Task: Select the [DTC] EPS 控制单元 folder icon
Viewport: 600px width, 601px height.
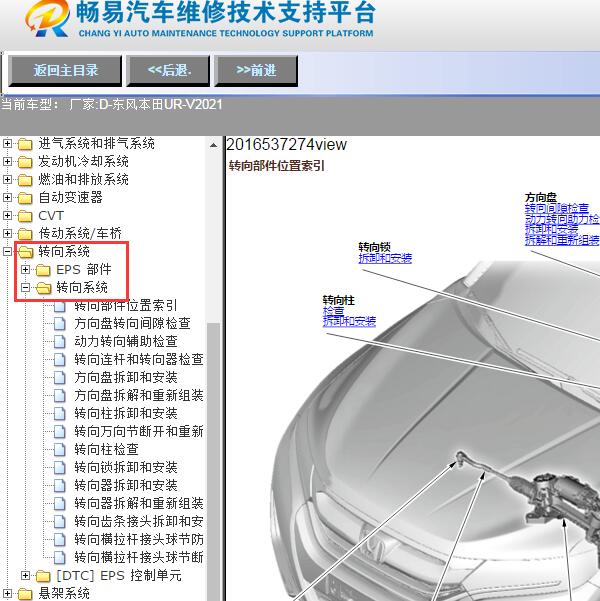Action: (43, 576)
